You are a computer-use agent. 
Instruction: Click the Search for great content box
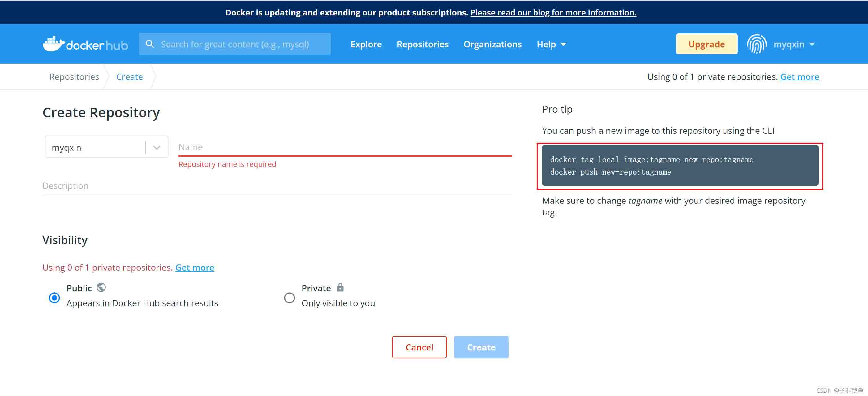234,44
